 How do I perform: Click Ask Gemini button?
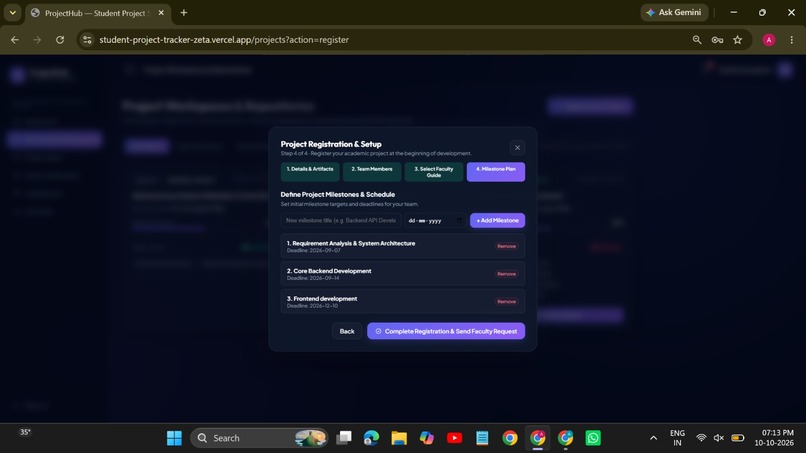coord(674,12)
